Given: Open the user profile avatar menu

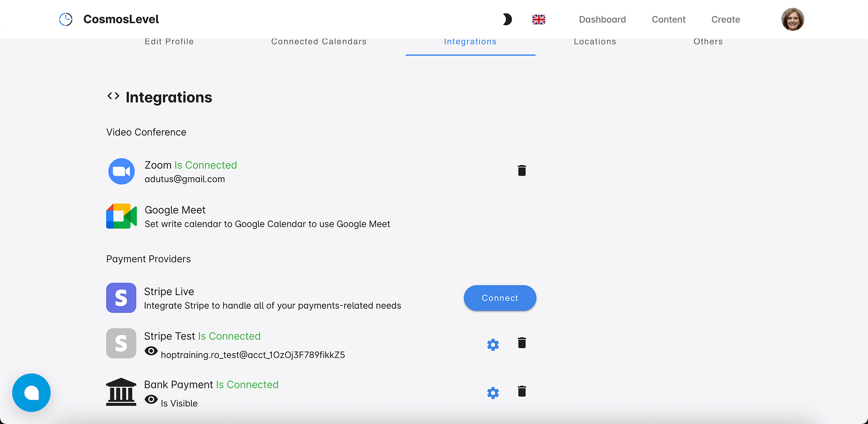Looking at the screenshot, I should point(792,19).
